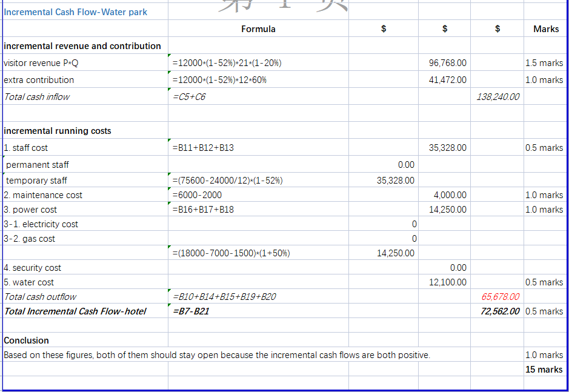Click the '=B11+B12+B13' staff cost formula
This screenshot has width=569, height=392.
point(203,148)
